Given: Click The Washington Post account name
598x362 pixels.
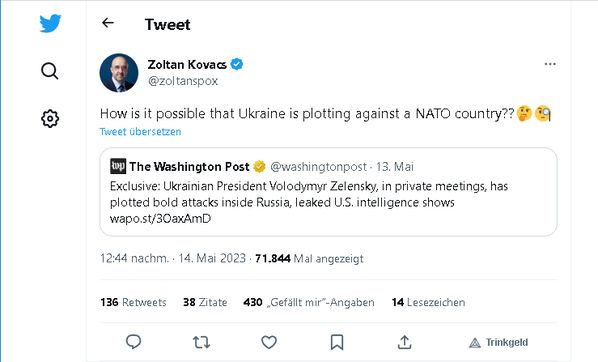Looking at the screenshot, I should point(189,167).
